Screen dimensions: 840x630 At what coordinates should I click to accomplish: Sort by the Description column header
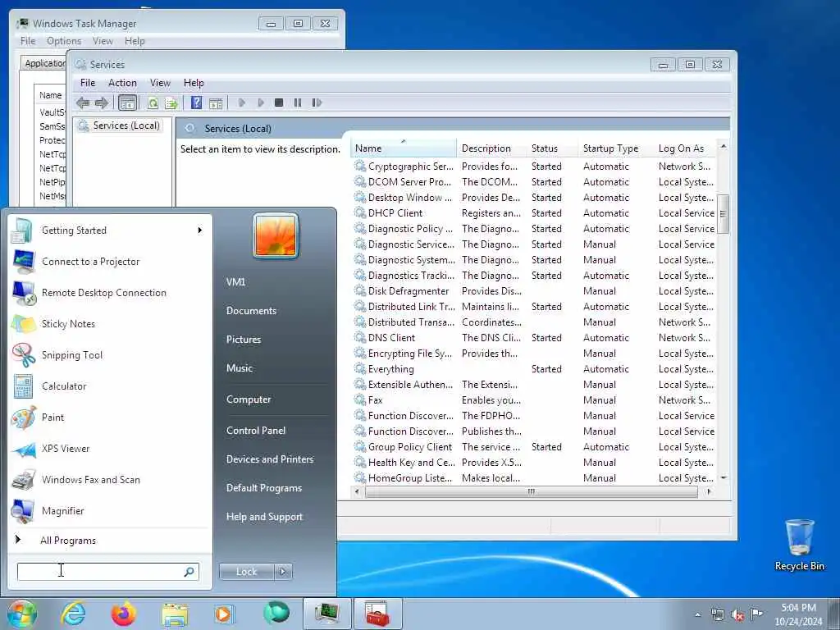(x=492, y=148)
